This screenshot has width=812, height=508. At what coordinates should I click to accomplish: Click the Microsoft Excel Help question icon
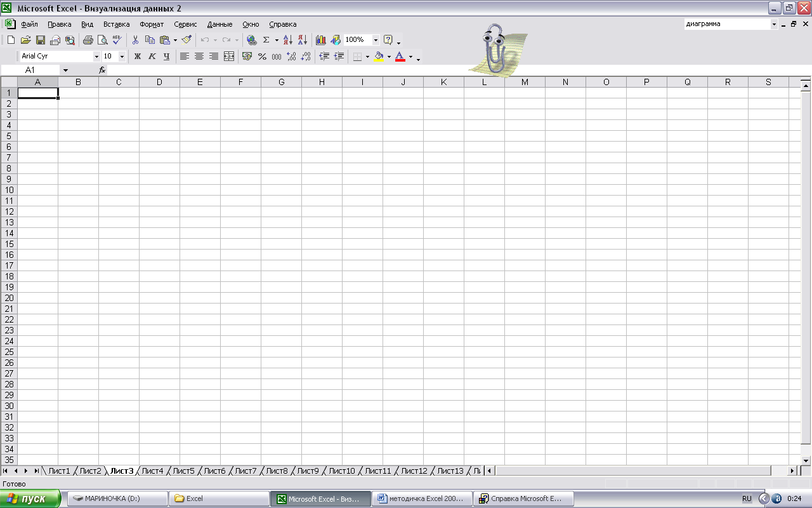click(x=388, y=40)
